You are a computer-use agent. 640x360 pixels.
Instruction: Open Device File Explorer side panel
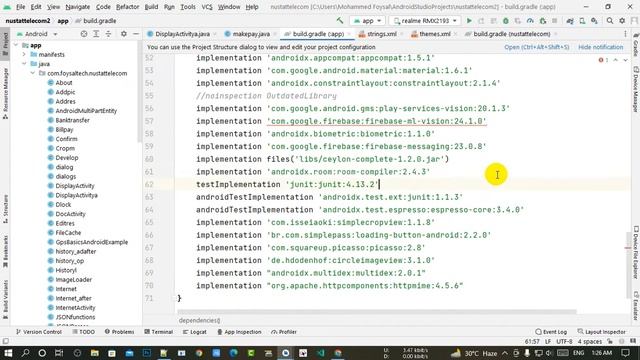tap(636, 252)
